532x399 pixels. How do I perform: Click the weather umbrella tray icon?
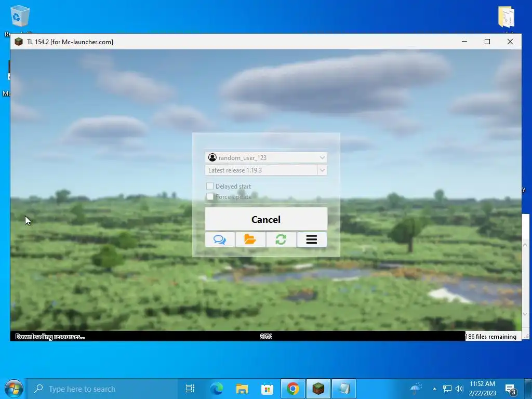coord(416,389)
